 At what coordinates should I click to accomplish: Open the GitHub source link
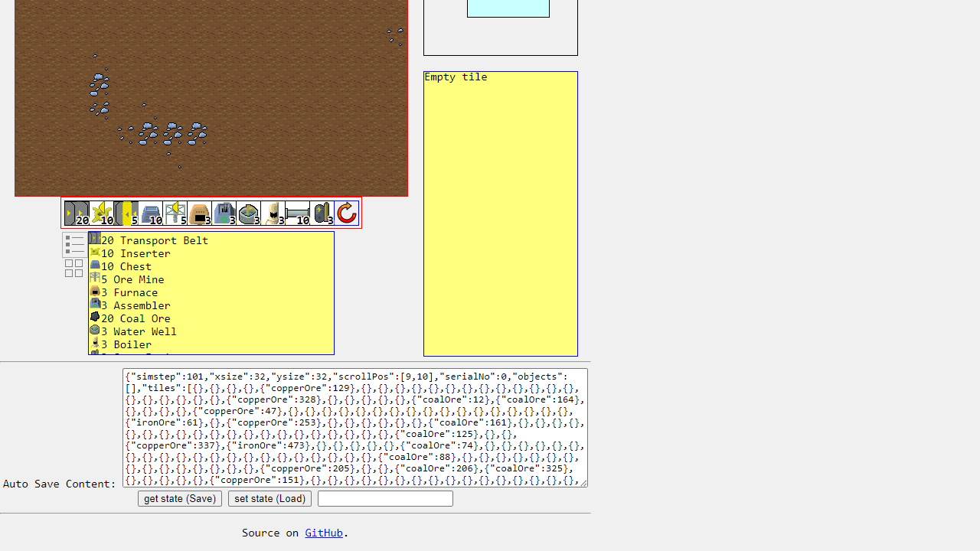pos(324,533)
